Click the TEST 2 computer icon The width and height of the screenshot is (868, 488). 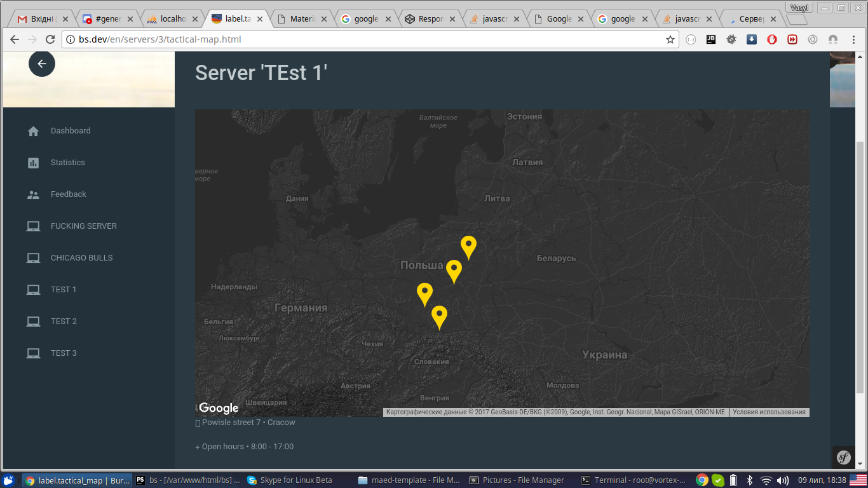coord(34,322)
